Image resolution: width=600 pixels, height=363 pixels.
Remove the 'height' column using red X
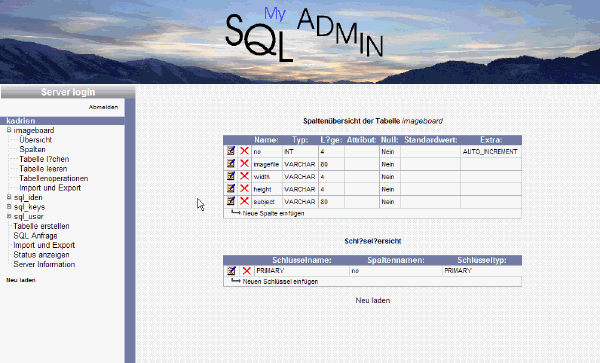[x=244, y=189]
